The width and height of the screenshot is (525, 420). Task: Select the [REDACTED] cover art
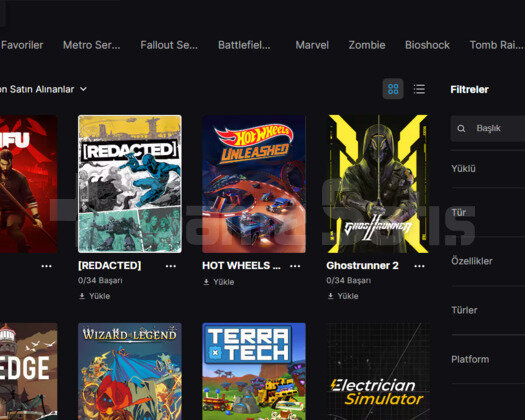click(x=130, y=184)
